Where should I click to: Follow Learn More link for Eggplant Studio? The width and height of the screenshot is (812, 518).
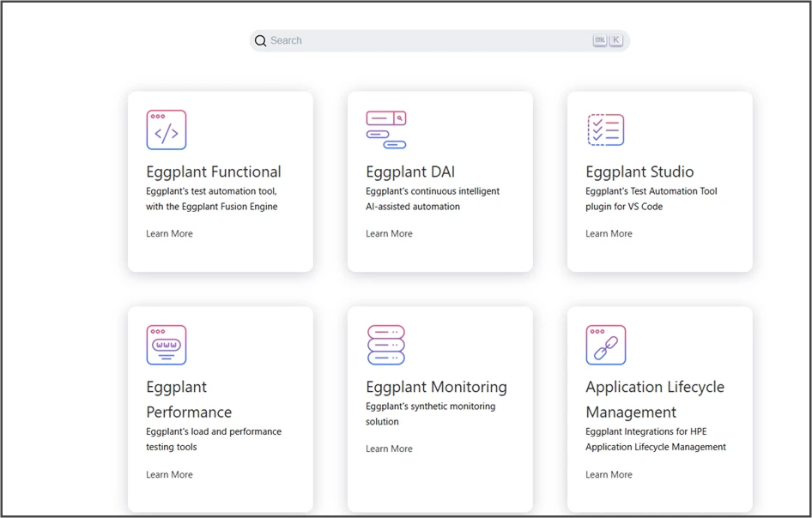(x=609, y=233)
